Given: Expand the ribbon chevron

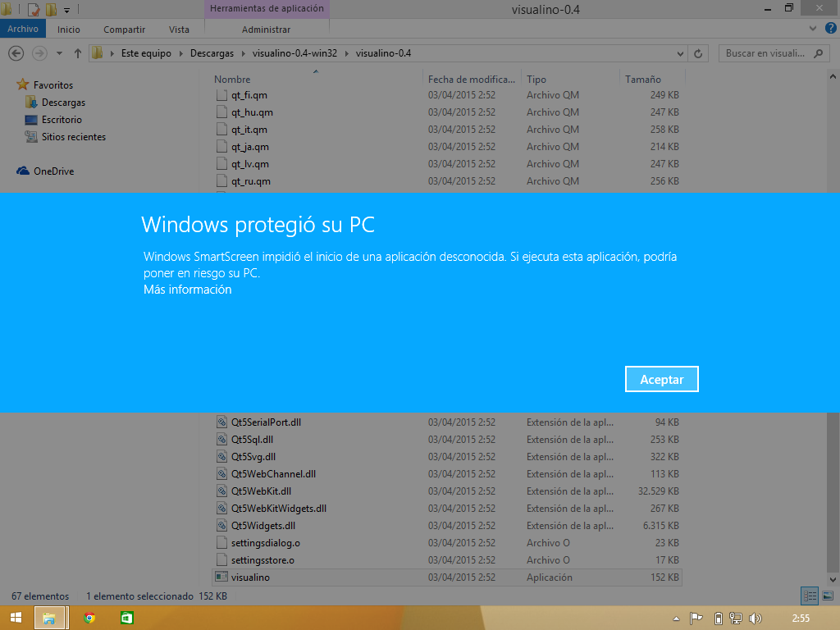Looking at the screenshot, I should pyautogui.click(x=813, y=29).
